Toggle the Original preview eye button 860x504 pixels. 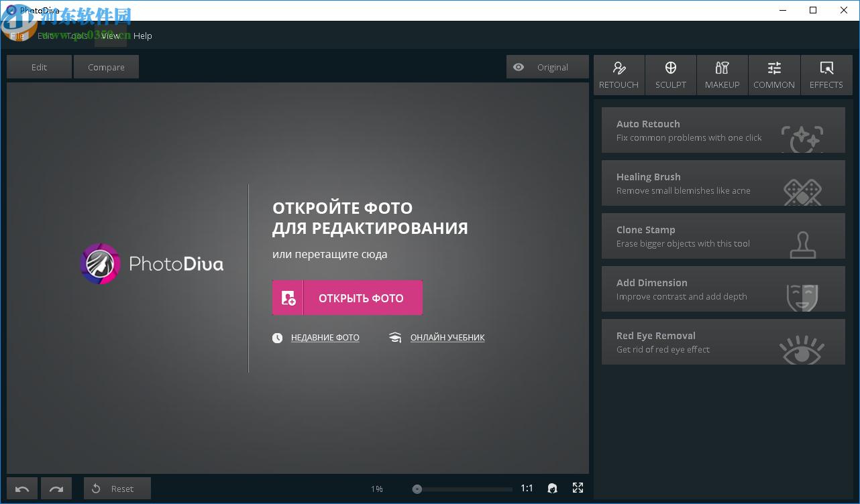tap(547, 67)
